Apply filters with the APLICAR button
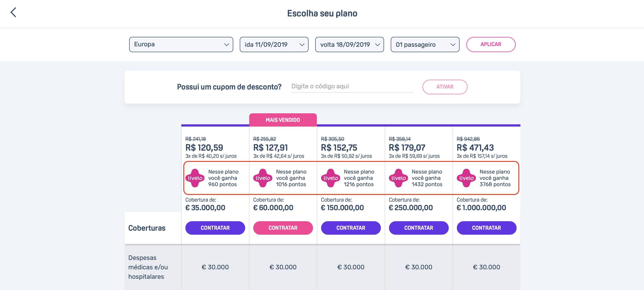This screenshot has width=644, height=290. tap(491, 45)
